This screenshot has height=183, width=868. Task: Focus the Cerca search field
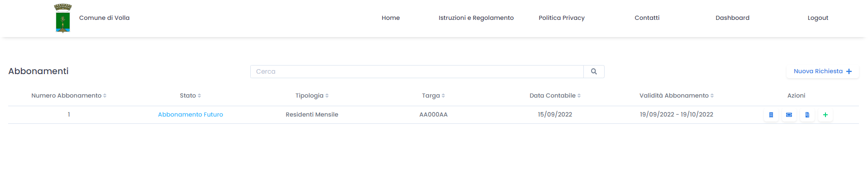[417, 71]
